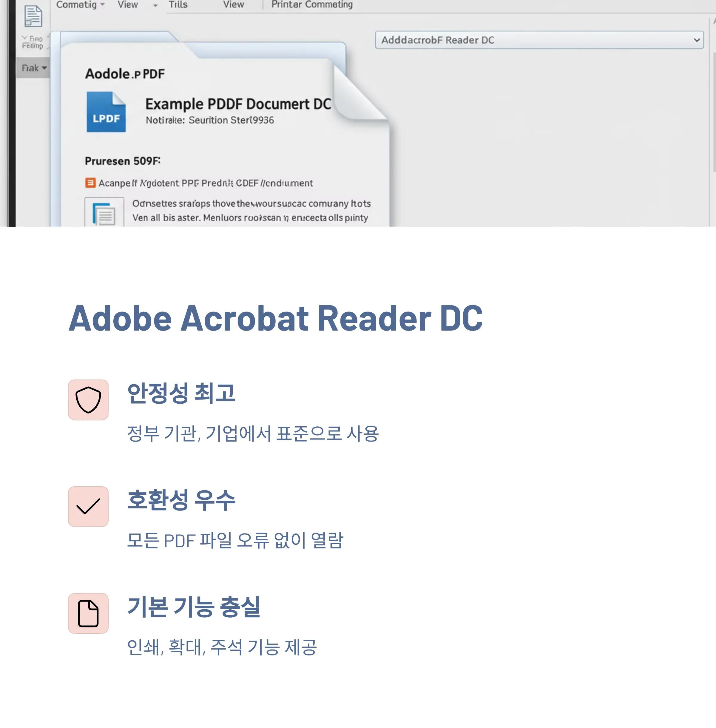Open the Tiils menu
Image resolution: width=716 pixels, height=728 pixels.
tap(178, 4)
